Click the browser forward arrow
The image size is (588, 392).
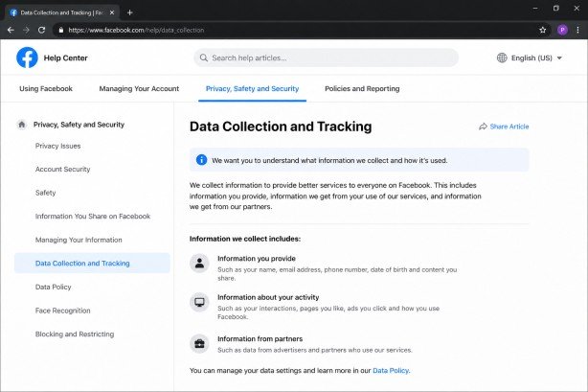point(26,30)
